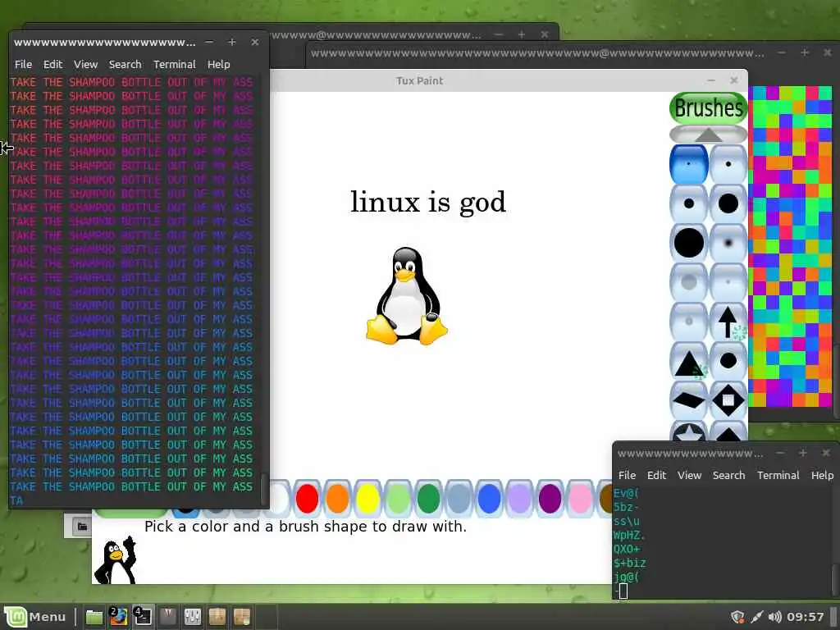Open File menu in the shampoo terminal

click(23, 64)
